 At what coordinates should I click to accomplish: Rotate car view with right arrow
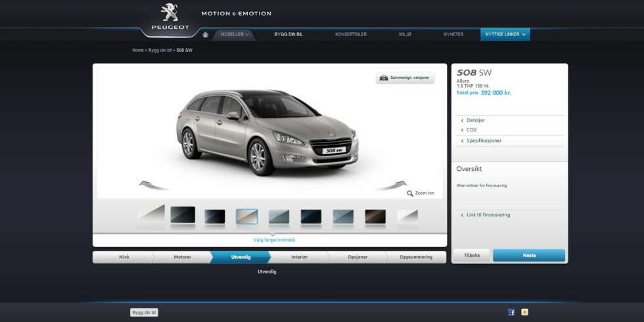[392, 185]
